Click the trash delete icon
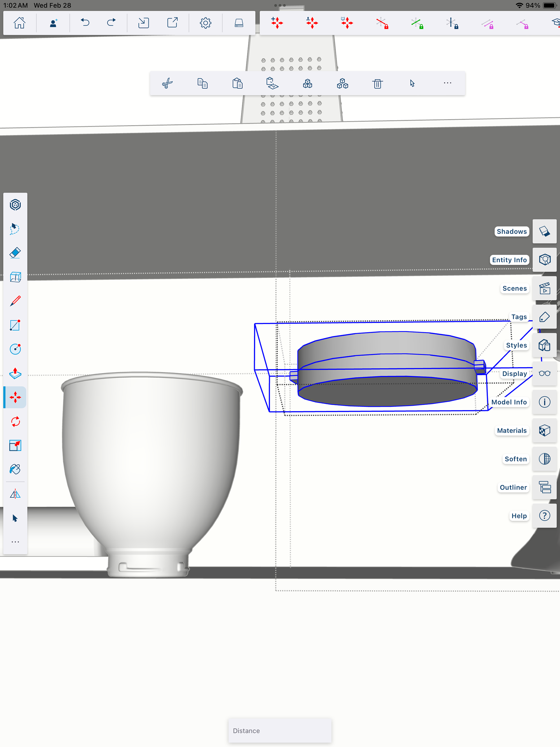560x747 pixels. 377,83
